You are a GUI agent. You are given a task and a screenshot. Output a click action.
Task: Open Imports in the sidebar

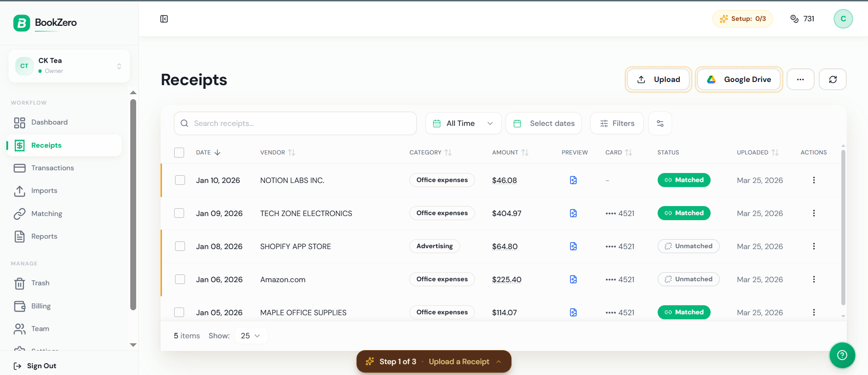tap(64, 191)
